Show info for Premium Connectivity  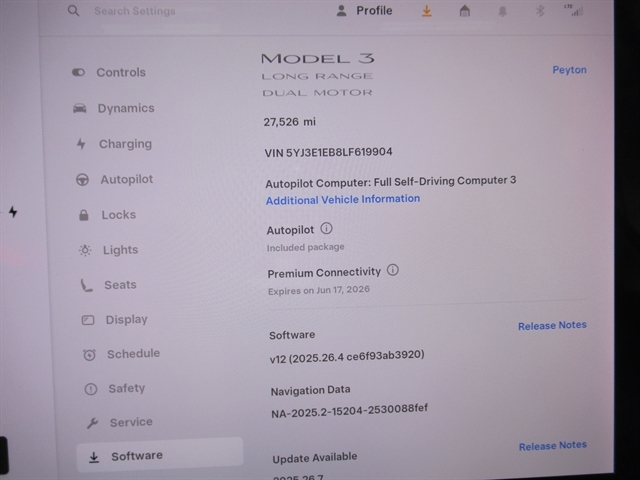(x=392, y=270)
